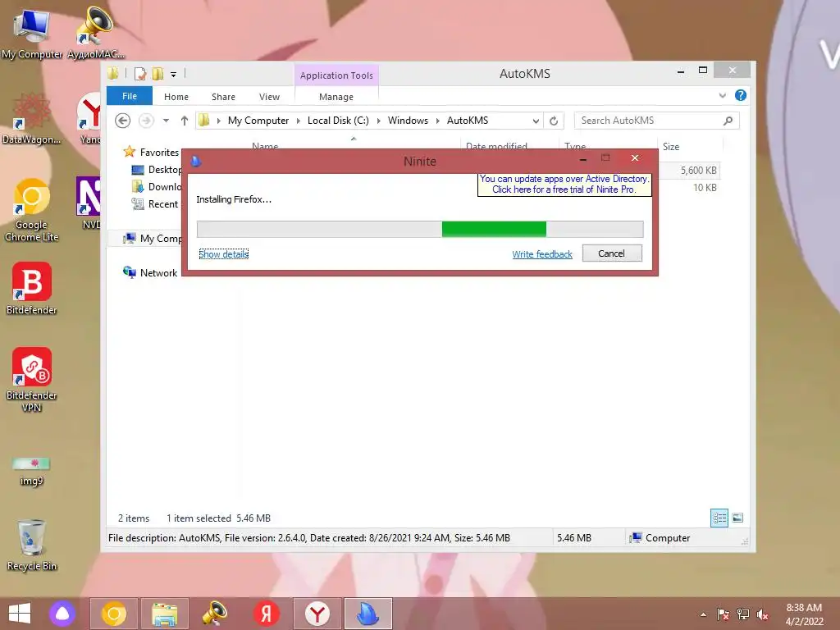840x630 pixels.
Task: Select Desktop in navigation pane
Action: point(157,170)
